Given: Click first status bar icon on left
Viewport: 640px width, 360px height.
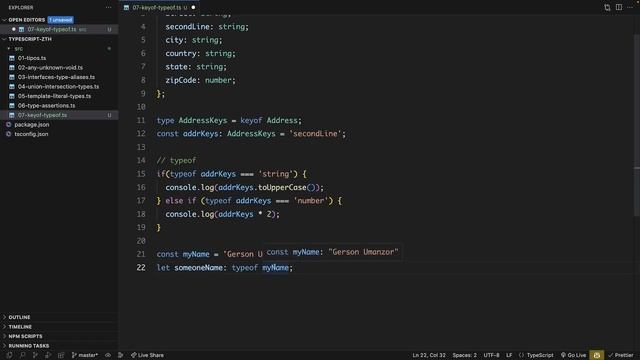Looking at the screenshot, I should coord(9,355).
